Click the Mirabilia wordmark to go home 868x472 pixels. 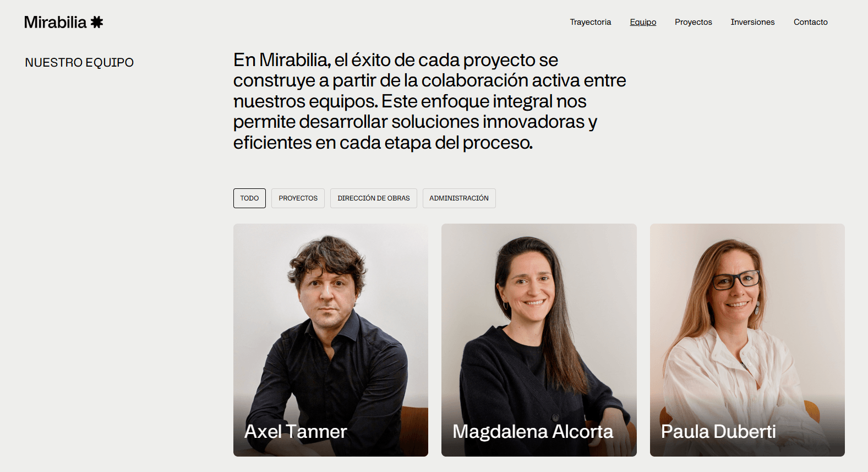point(56,22)
